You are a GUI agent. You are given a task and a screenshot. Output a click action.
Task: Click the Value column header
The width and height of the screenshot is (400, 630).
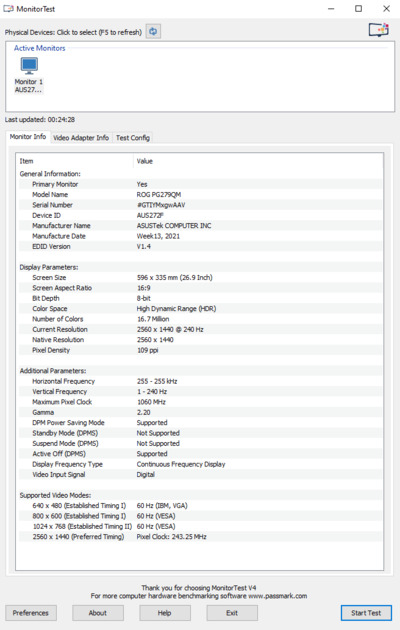[257, 161]
